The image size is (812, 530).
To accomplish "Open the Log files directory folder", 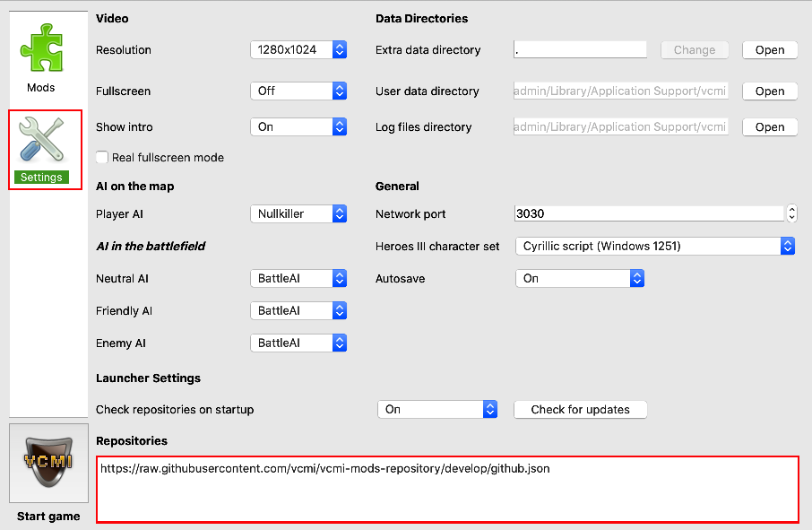I will pos(769,127).
